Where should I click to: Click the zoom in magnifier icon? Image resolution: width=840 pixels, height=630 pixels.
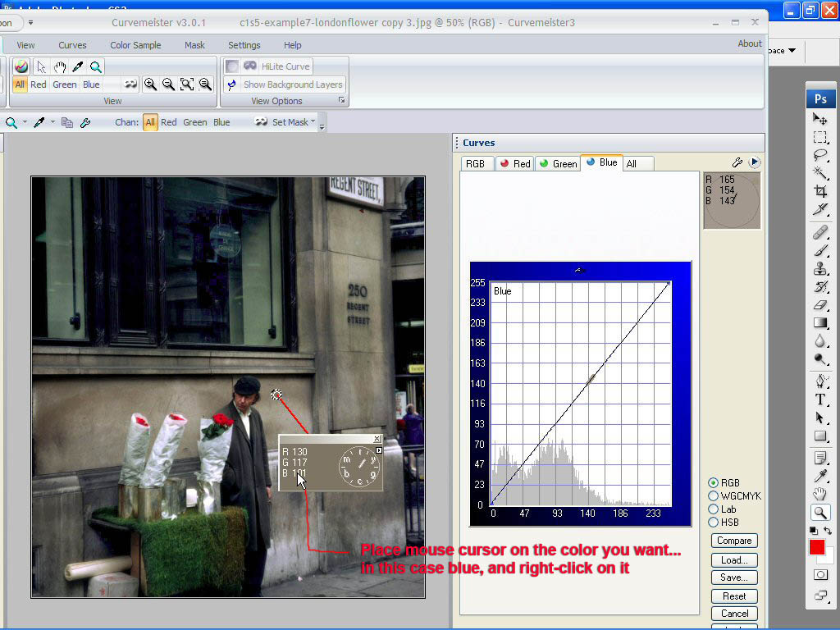point(150,84)
